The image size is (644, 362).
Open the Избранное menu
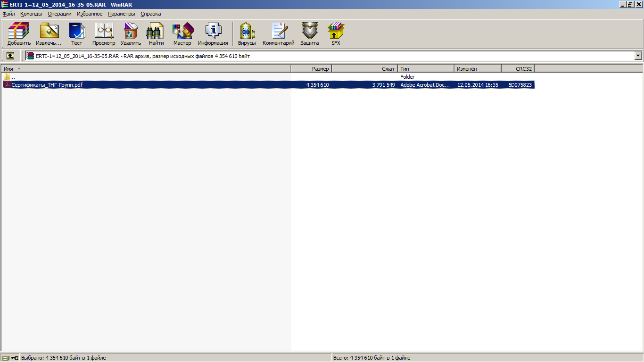coord(90,14)
